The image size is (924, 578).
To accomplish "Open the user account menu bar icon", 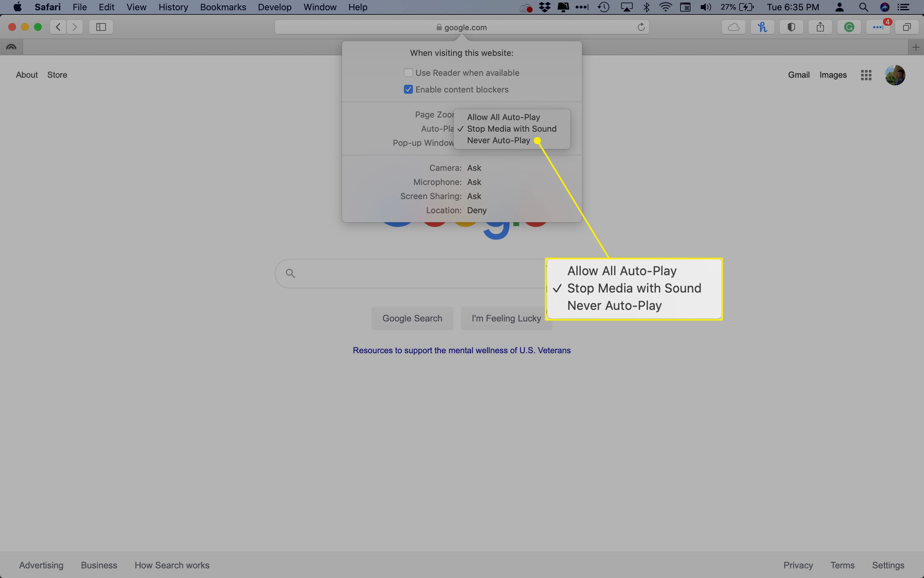I will tap(839, 7).
